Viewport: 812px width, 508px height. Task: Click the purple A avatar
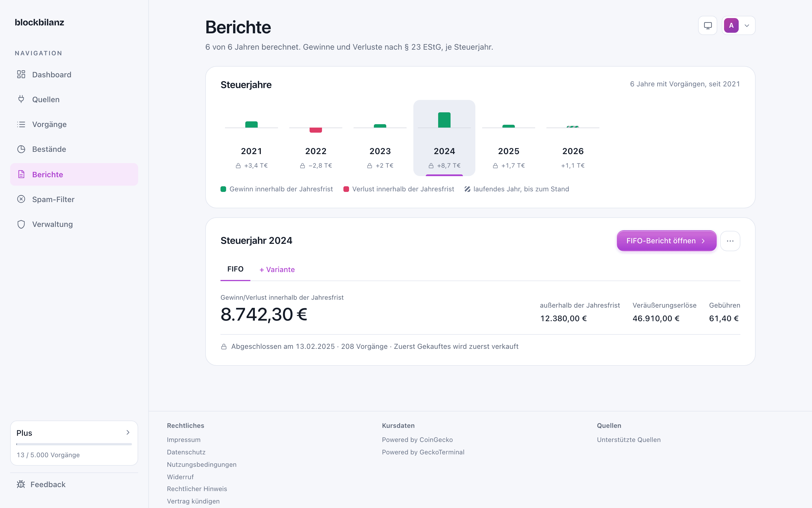[731, 25]
